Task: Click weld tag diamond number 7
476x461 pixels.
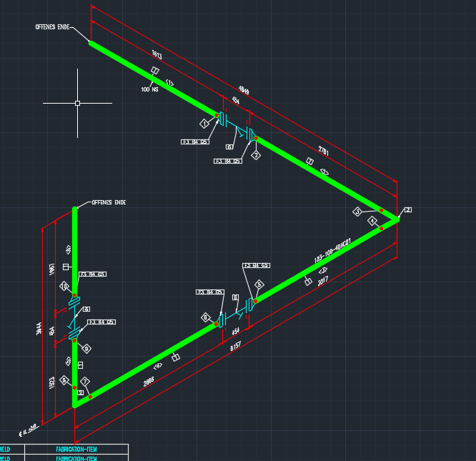Action: [x=85, y=382]
